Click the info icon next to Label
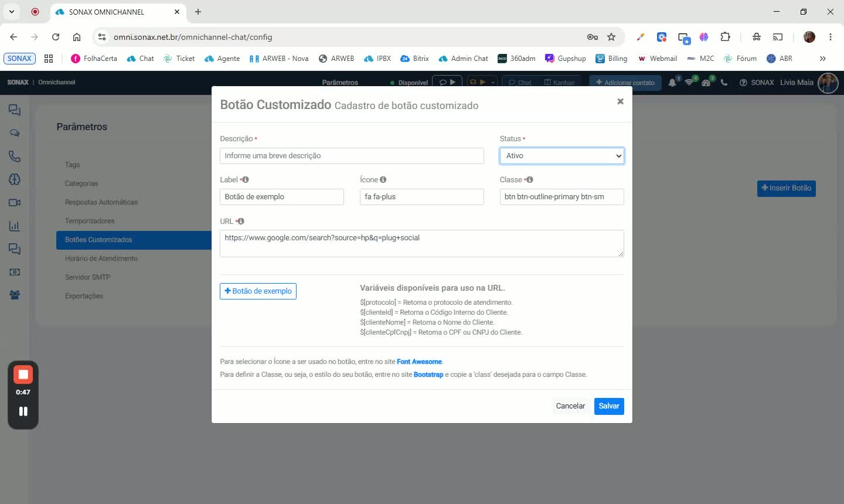Viewport: 844px width, 504px height. [x=246, y=180]
